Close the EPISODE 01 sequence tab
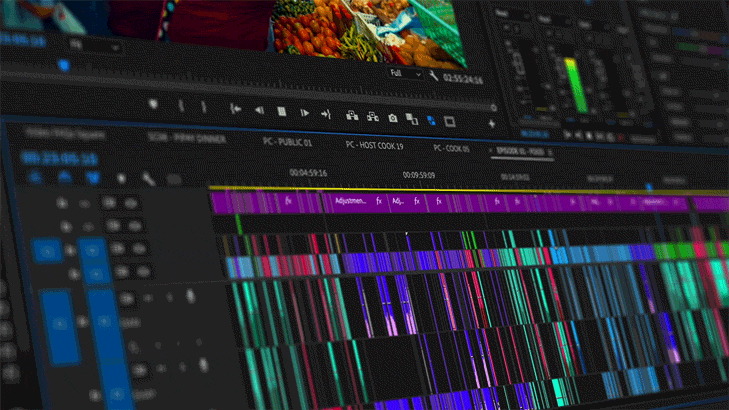This screenshot has width=729, height=410. tap(490, 151)
